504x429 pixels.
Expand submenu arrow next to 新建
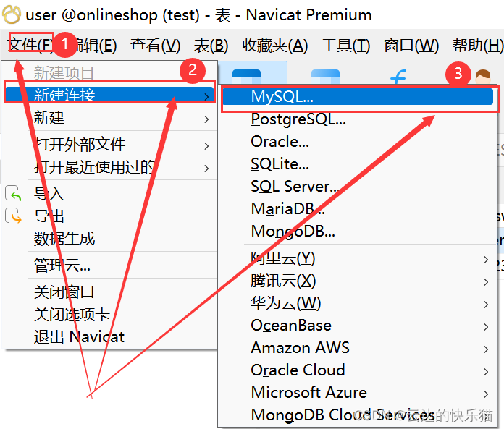pos(206,119)
